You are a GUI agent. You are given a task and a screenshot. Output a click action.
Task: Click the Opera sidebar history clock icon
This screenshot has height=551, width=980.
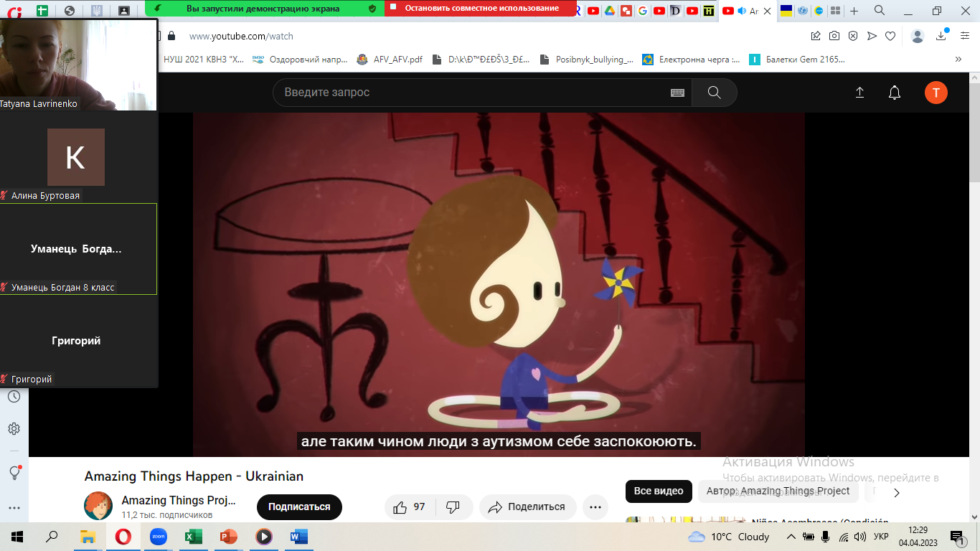(x=14, y=397)
